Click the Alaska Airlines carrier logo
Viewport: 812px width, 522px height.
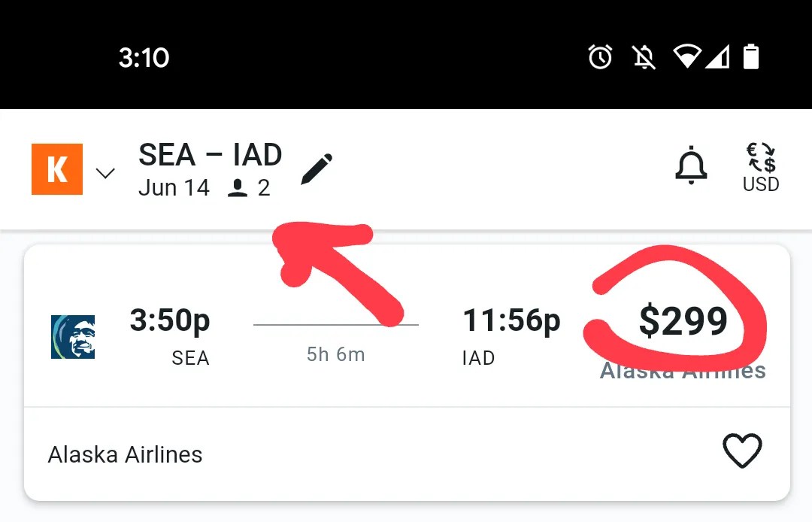73,337
